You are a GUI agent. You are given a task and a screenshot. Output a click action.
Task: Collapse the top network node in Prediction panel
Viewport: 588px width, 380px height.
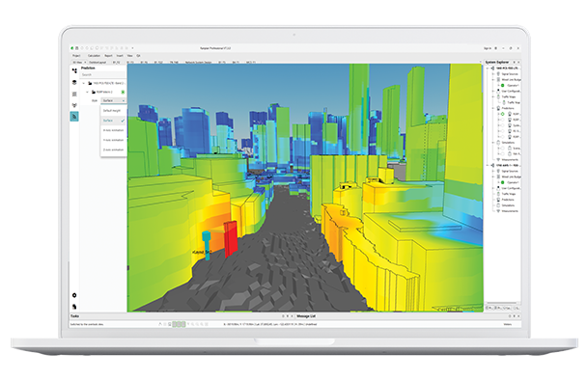(x=84, y=83)
